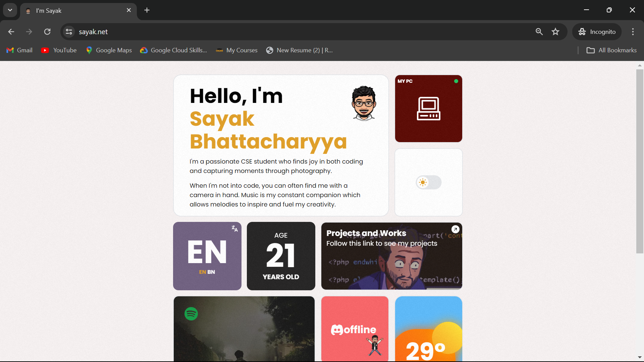Switch language to BN
The image size is (644, 362).
pyautogui.click(x=211, y=272)
